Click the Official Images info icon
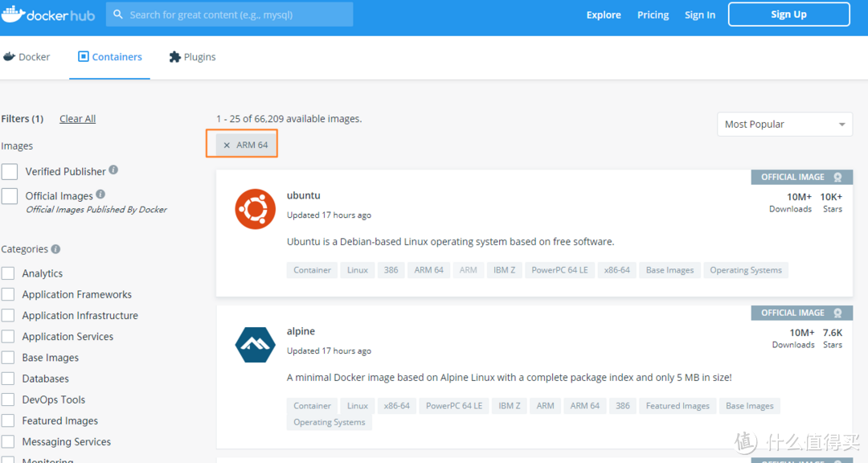The height and width of the screenshot is (463, 868). point(100,195)
